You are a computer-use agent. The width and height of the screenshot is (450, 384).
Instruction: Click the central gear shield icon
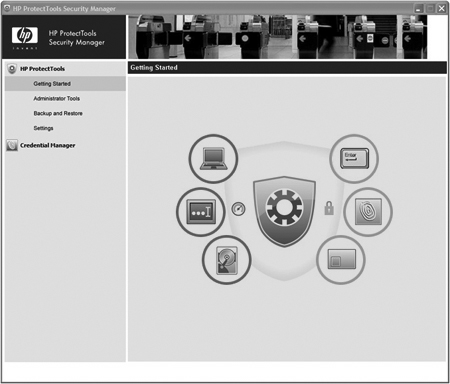pyautogui.click(x=284, y=211)
